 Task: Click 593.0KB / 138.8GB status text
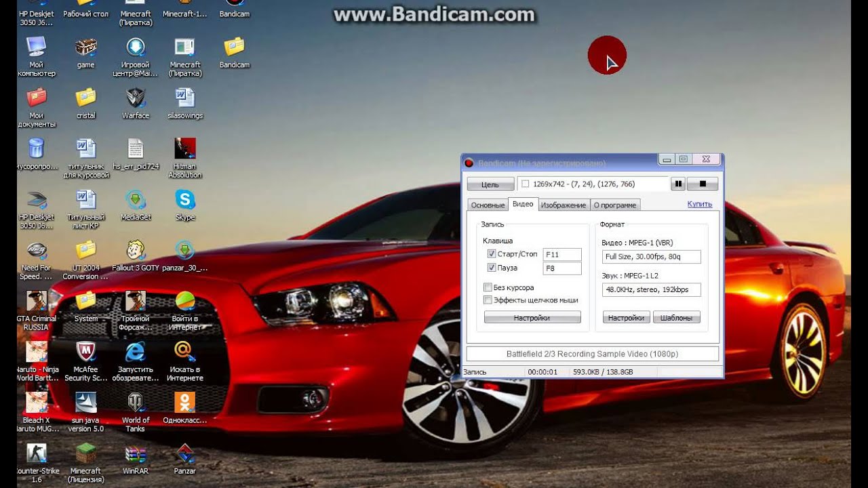click(603, 371)
